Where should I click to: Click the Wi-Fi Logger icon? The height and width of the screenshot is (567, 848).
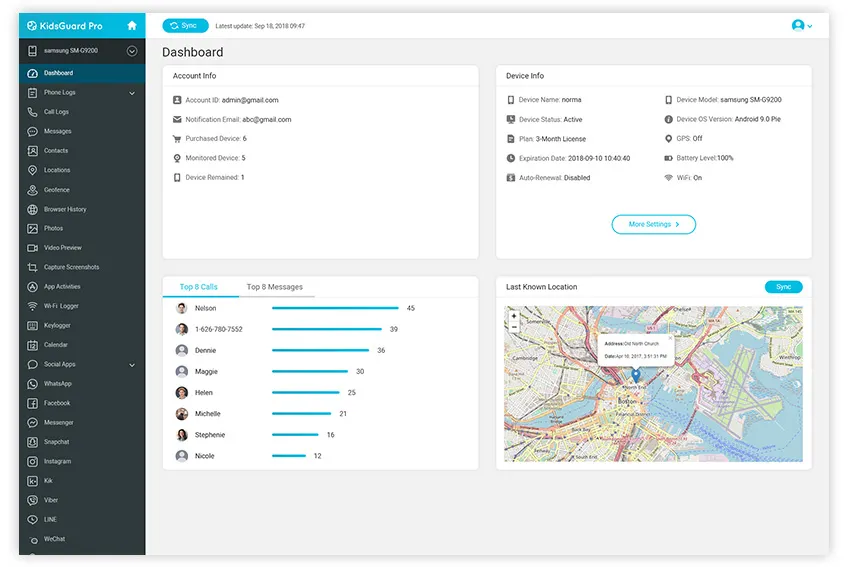pos(33,306)
